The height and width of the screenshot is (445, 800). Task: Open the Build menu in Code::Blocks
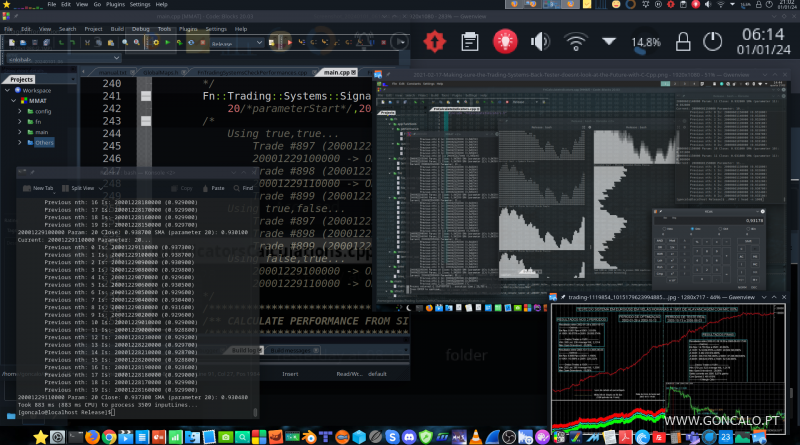coord(118,28)
